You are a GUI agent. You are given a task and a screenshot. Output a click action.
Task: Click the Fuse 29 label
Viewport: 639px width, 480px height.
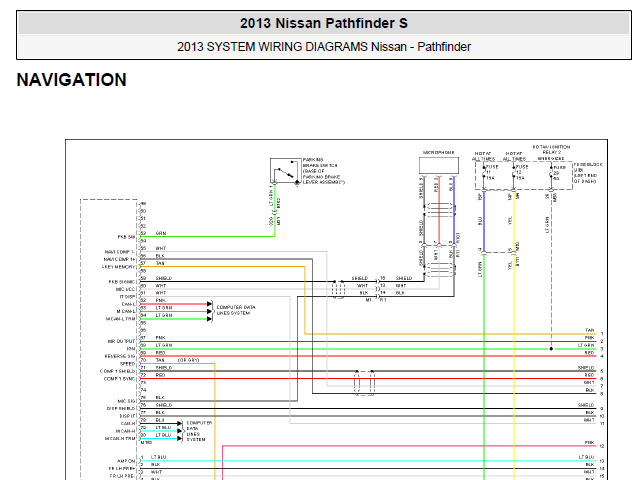(559, 173)
